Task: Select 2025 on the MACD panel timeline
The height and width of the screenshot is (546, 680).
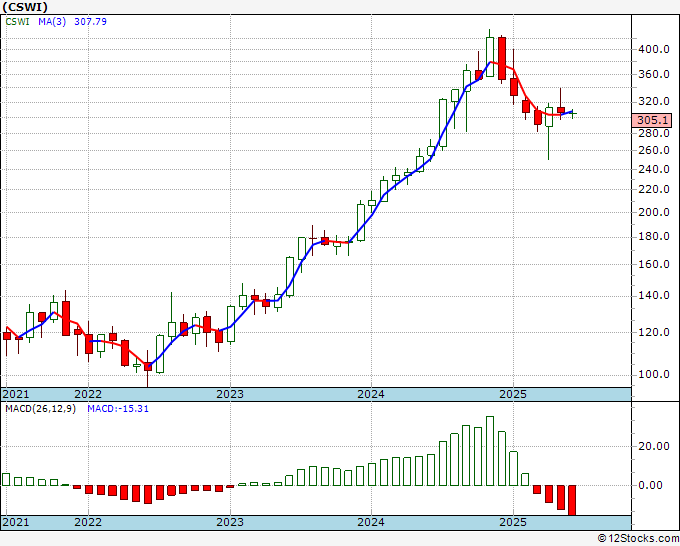Action: [x=513, y=522]
